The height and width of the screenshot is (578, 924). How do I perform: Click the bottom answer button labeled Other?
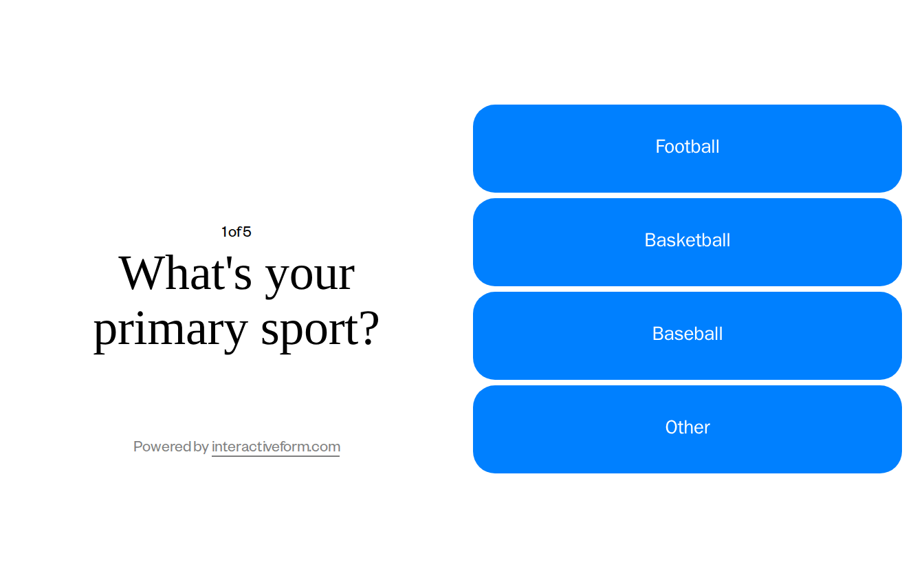click(x=687, y=428)
